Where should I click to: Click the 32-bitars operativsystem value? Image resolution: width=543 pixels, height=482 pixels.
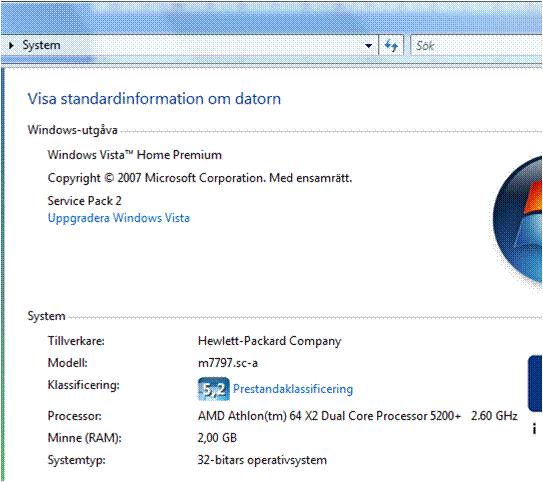[x=262, y=460]
